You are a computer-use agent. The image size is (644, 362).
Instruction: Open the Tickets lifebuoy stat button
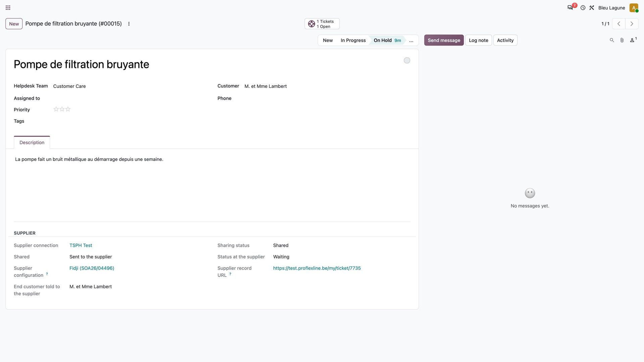(322, 24)
